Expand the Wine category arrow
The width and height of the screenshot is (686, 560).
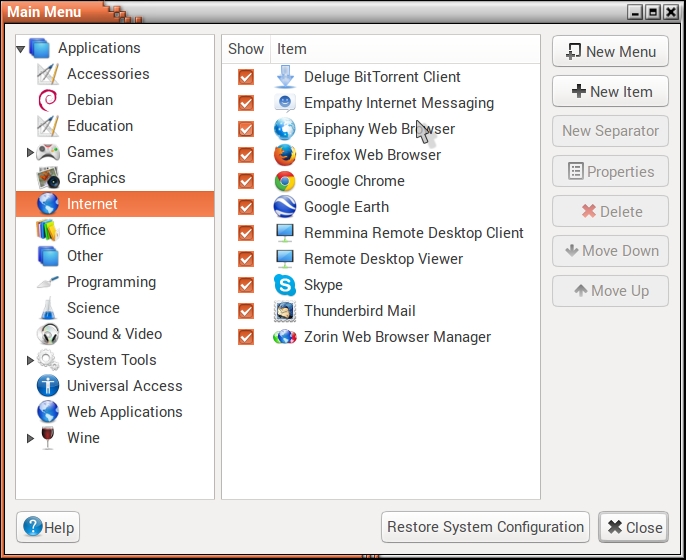click(x=30, y=438)
